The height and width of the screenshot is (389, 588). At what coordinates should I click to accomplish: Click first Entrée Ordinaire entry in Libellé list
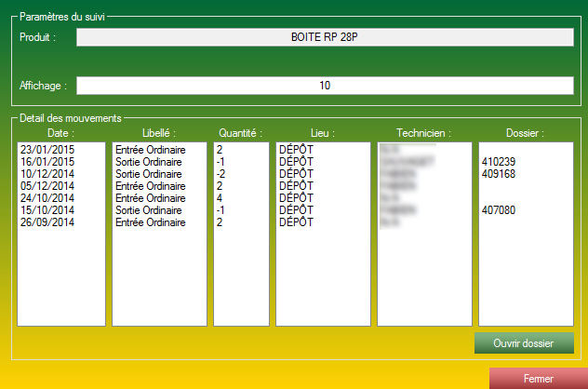coord(149,149)
